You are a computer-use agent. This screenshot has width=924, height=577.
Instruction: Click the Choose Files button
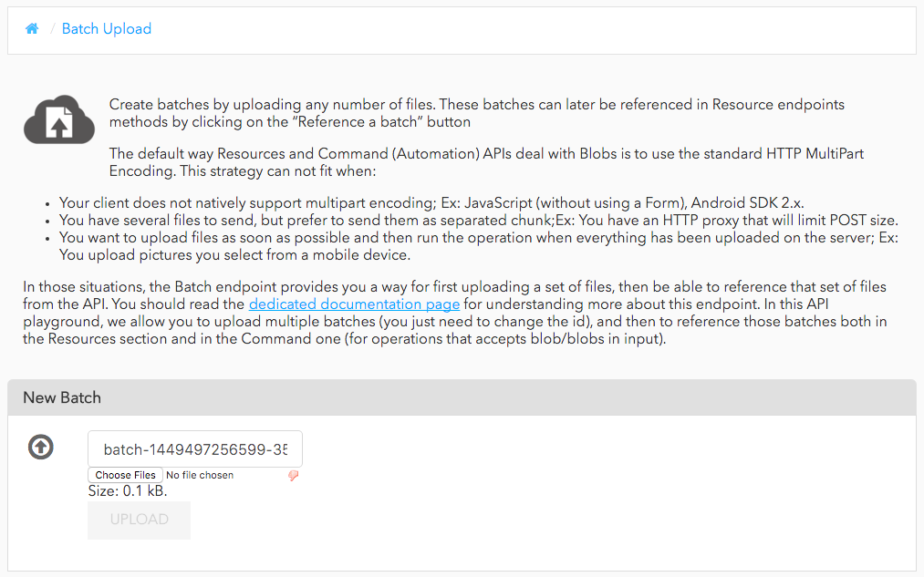pos(125,475)
